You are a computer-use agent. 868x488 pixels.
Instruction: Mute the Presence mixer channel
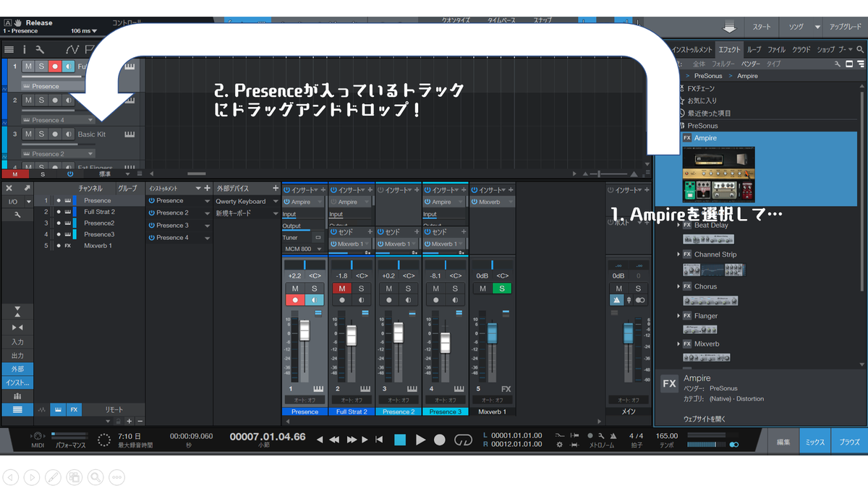tap(294, 288)
